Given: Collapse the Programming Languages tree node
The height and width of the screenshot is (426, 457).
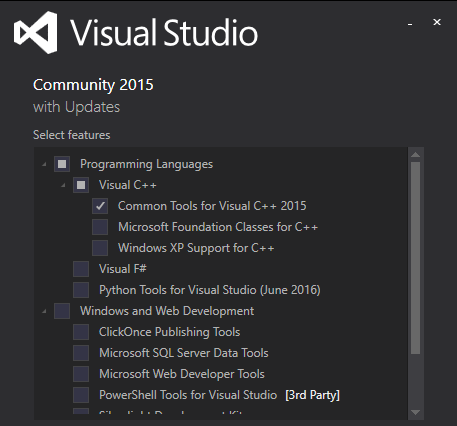Looking at the screenshot, I should pyautogui.click(x=44, y=164).
